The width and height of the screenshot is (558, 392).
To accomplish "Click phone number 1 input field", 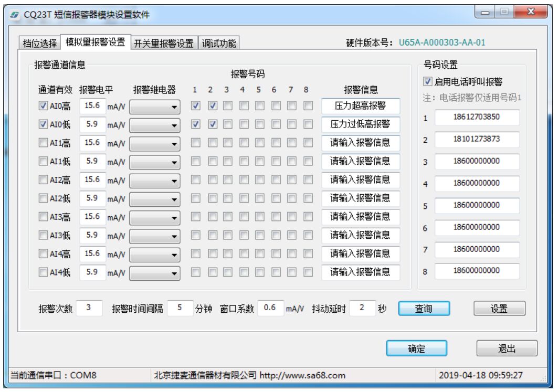I will 477,118.
